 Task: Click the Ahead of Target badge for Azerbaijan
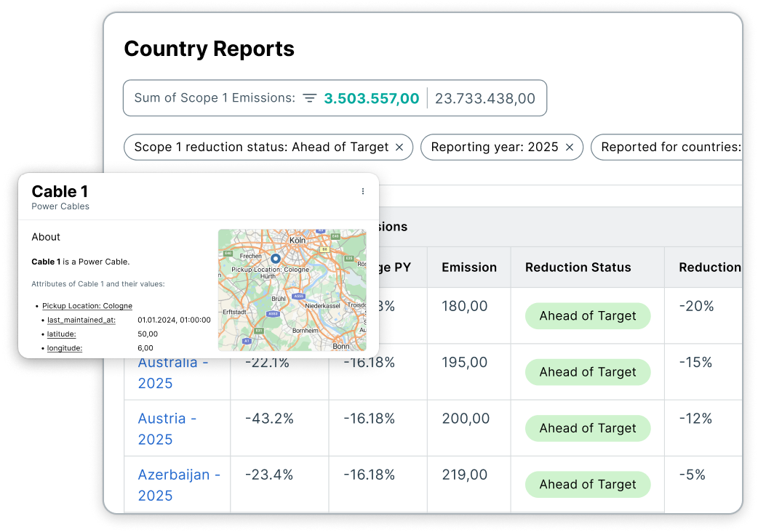pos(588,484)
